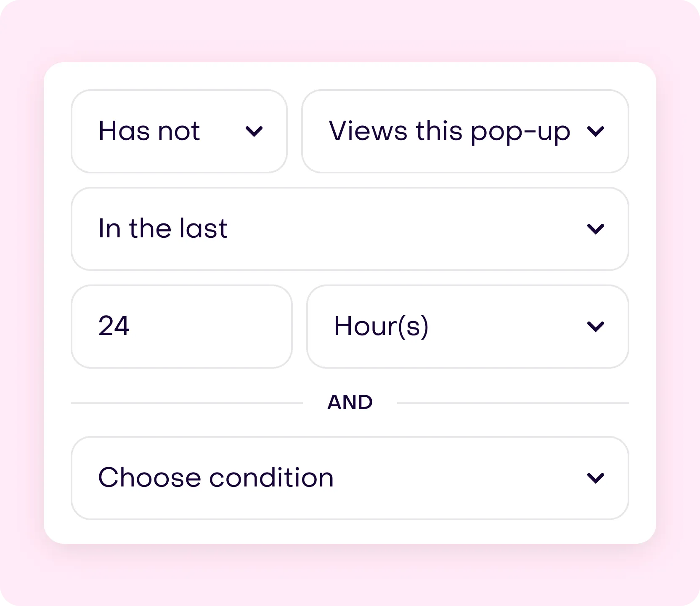Click the number 24 in the field
The width and height of the screenshot is (700, 606).
point(114,326)
